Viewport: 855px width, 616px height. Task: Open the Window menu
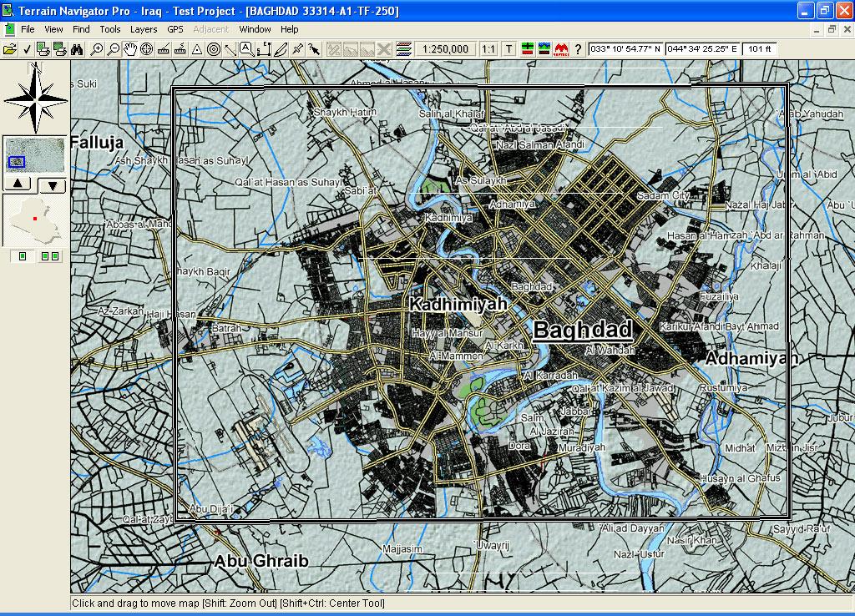coord(255,29)
